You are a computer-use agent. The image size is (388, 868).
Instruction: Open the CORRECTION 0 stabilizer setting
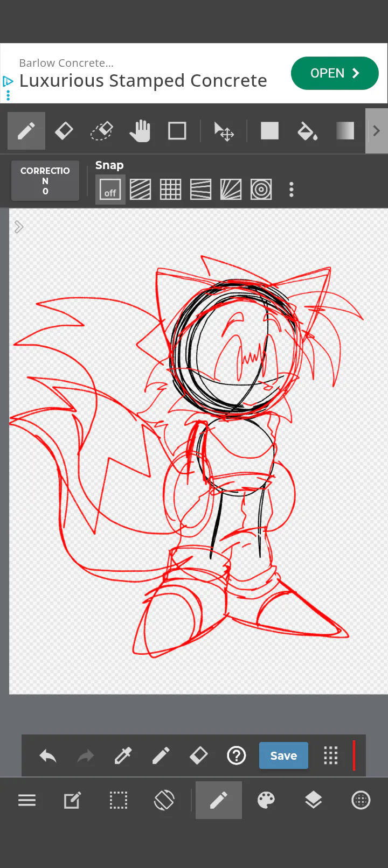[x=45, y=181]
